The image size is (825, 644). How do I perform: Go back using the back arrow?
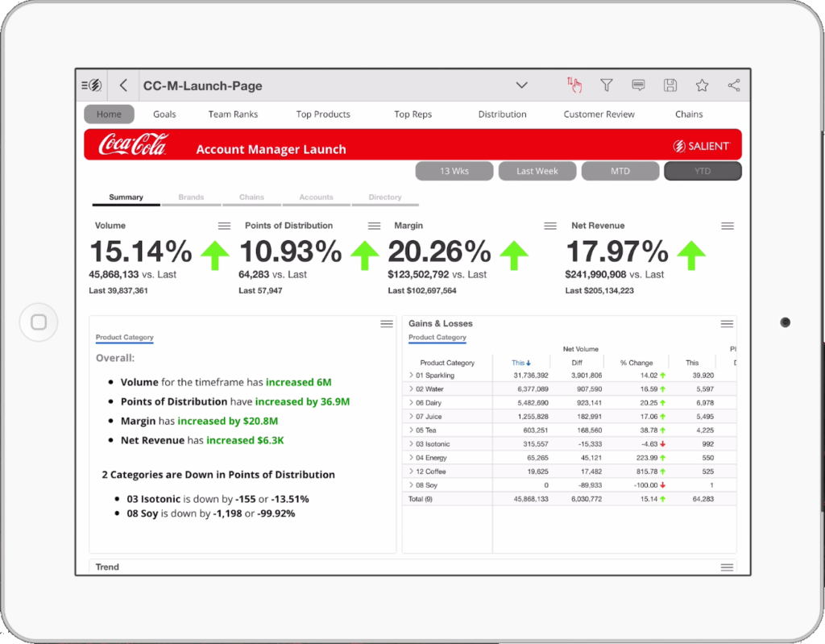(123, 85)
